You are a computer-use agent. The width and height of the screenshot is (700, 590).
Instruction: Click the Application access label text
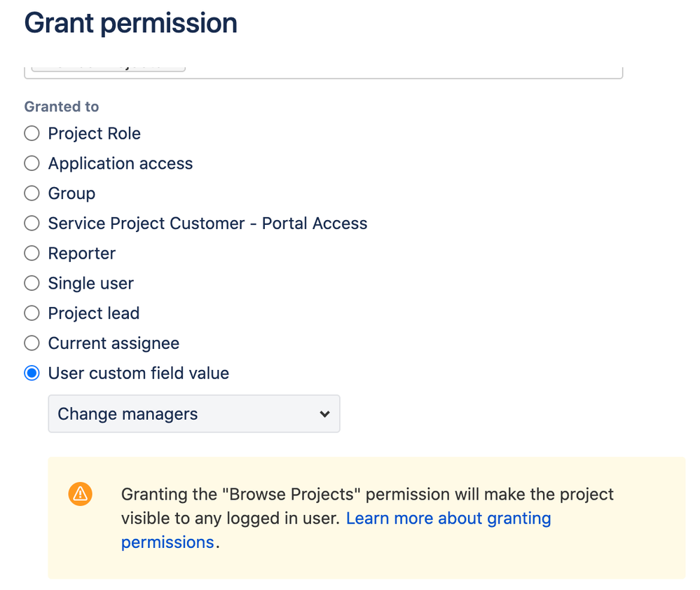pos(120,163)
